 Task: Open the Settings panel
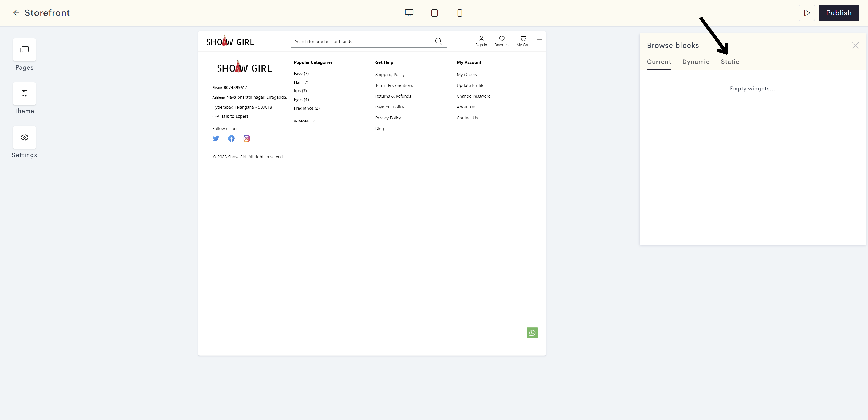pos(24,137)
